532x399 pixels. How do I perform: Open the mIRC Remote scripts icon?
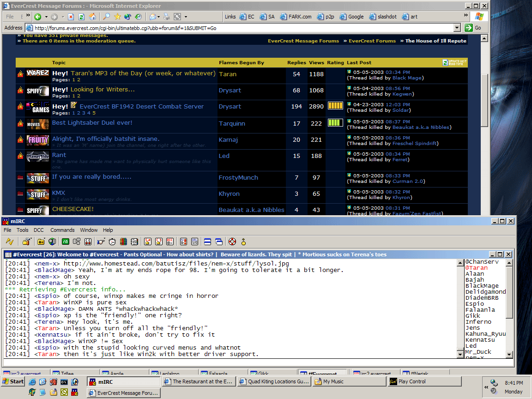88,242
